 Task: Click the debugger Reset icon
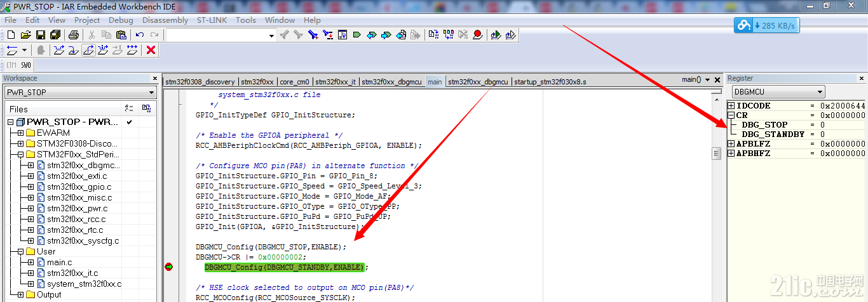(x=13, y=50)
